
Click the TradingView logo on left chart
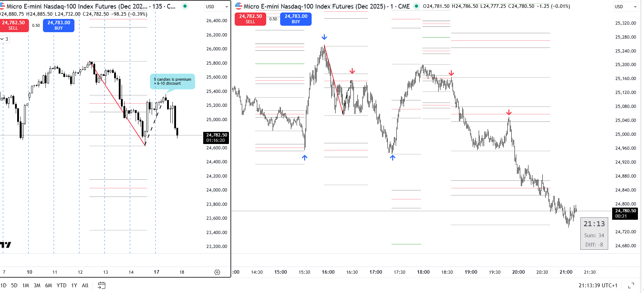pos(5,245)
